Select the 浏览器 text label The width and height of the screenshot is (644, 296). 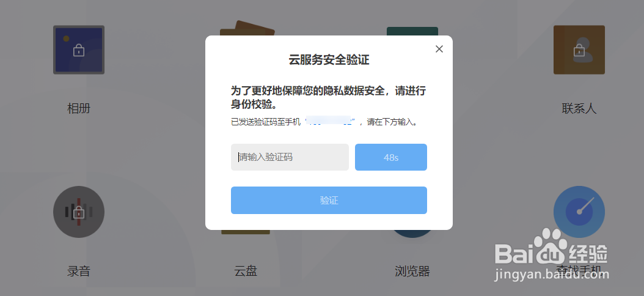pyautogui.click(x=412, y=271)
